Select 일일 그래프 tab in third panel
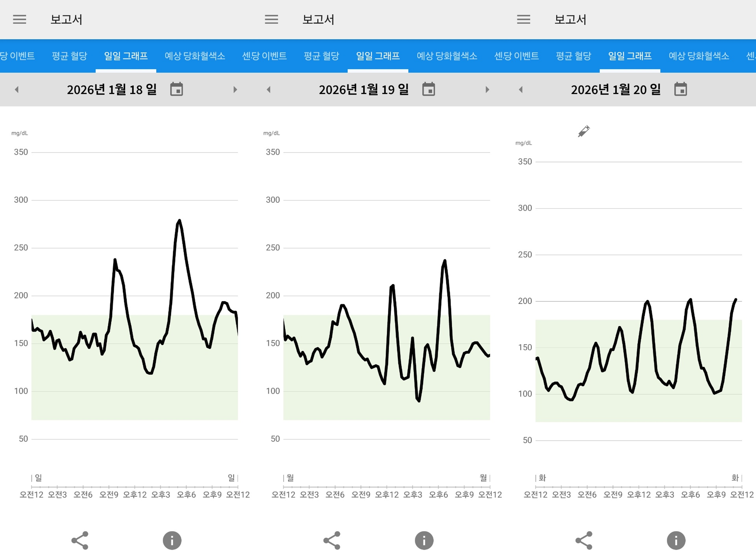Image resolution: width=756 pixels, height=560 pixels. point(630,56)
